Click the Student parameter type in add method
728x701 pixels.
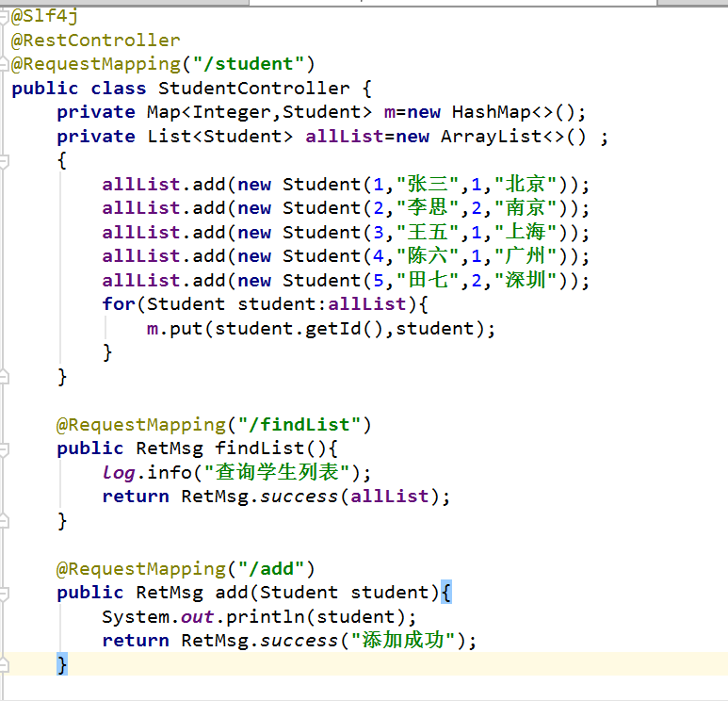click(x=299, y=593)
